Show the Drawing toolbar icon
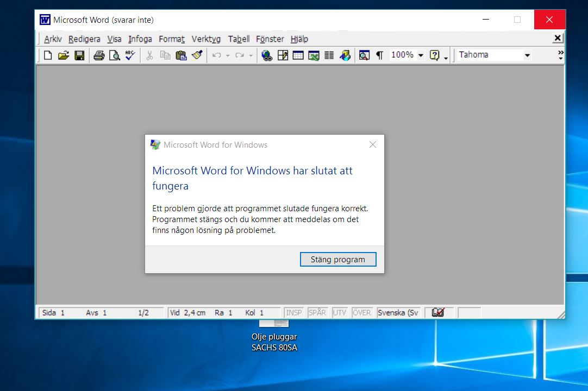 (x=345, y=55)
